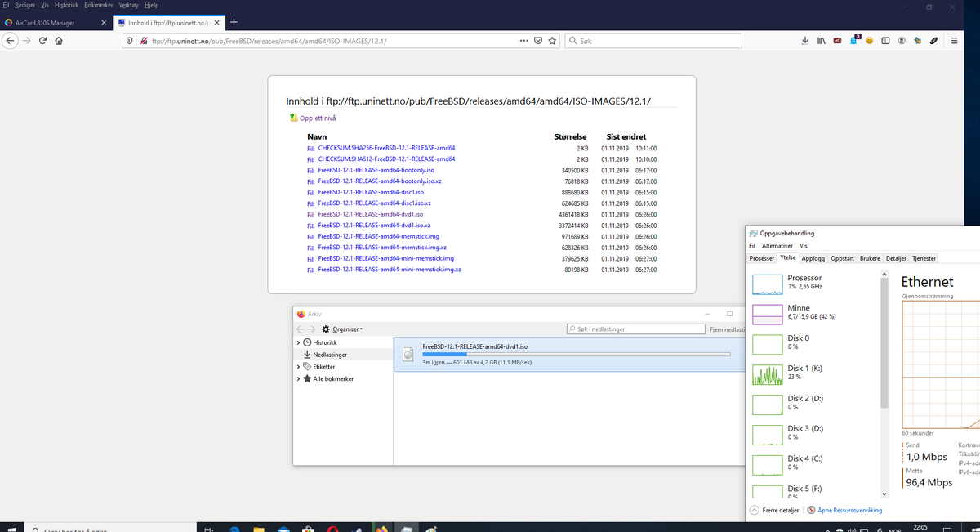Open Alternativer menu in Task Manager

pyautogui.click(x=777, y=245)
